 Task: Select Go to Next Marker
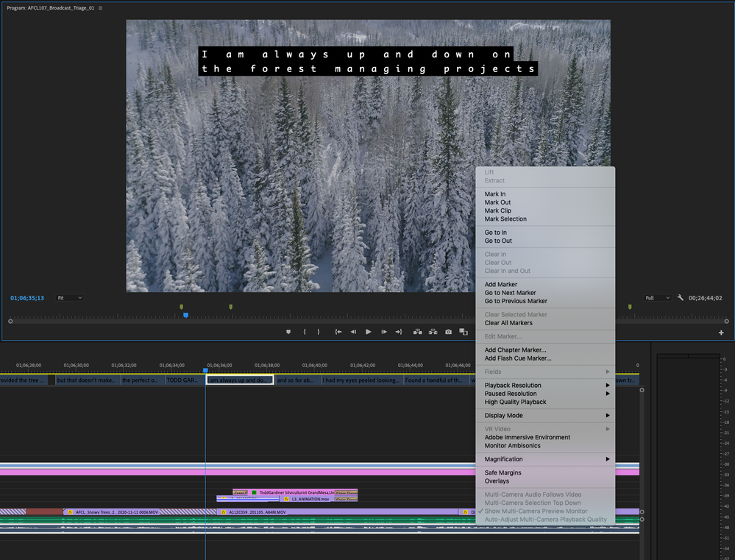(x=546, y=293)
